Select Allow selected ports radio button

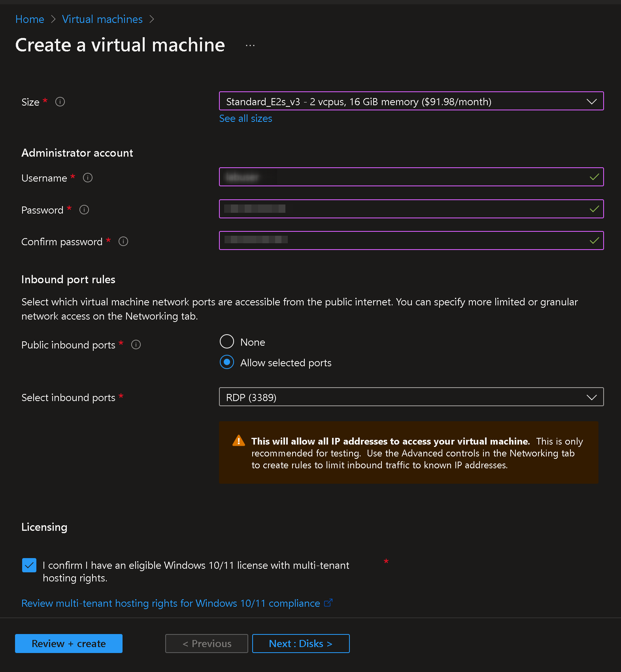point(227,362)
